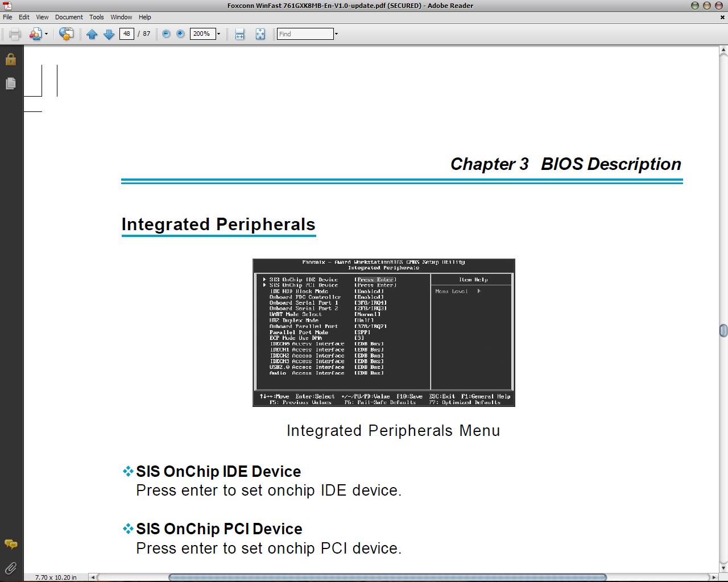Screen dimensions: 728x582
Task: Click the fit width scrolling icon
Action: click(x=240, y=34)
